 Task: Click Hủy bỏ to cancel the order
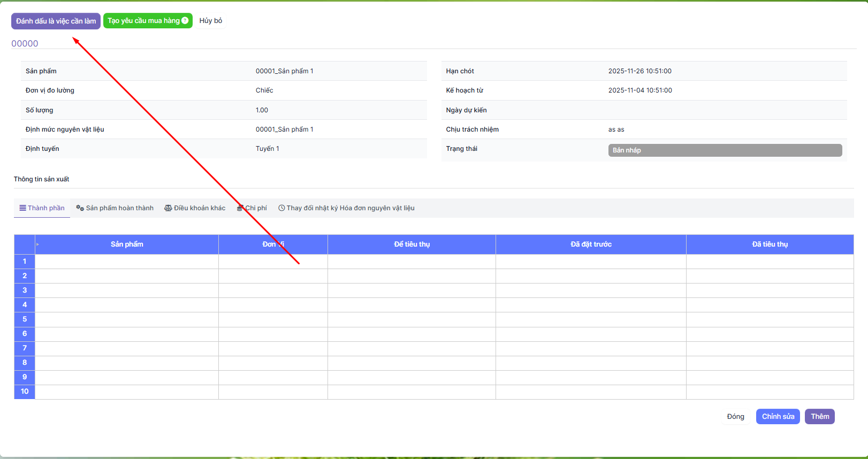pos(211,21)
